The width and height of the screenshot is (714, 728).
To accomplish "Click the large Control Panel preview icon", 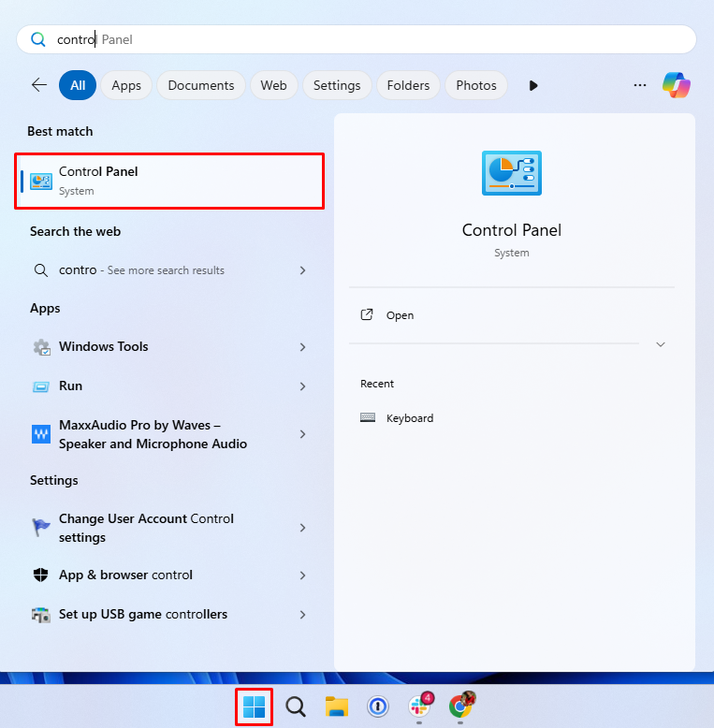I will (512, 173).
